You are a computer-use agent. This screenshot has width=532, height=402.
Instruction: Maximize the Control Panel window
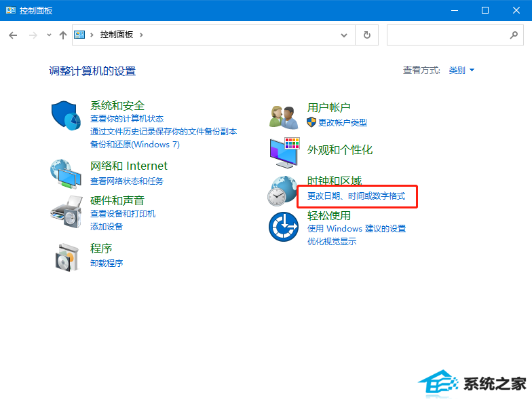tap(485, 11)
